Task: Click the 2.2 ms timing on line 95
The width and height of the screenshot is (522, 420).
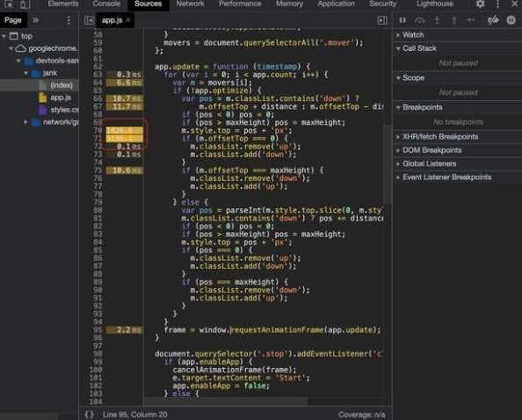Action: (125, 329)
